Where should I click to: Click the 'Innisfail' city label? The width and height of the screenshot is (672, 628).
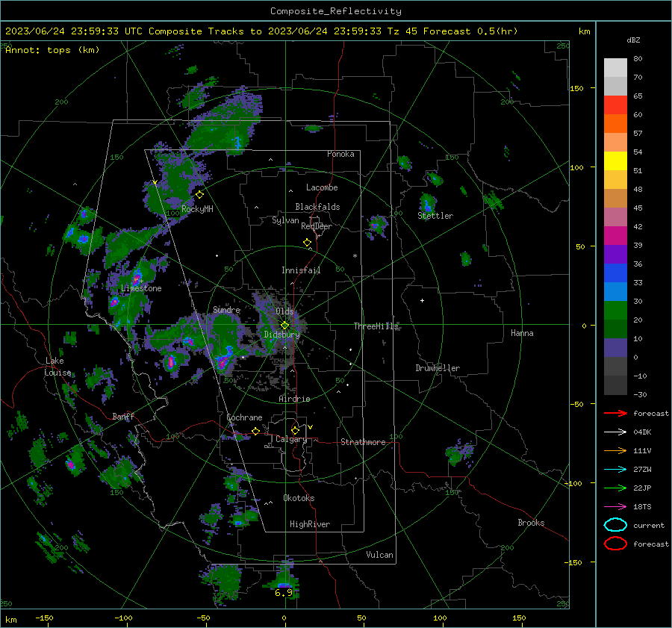tap(301, 270)
